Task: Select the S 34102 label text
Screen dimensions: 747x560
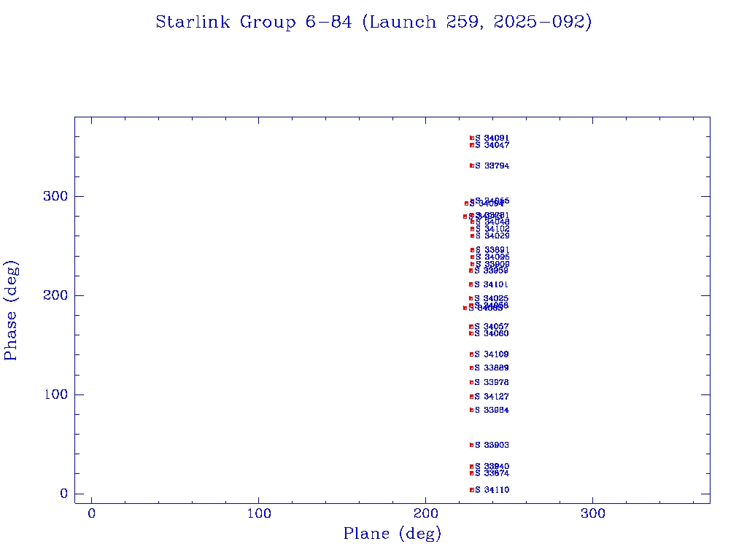Action: [x=493, y=229]
